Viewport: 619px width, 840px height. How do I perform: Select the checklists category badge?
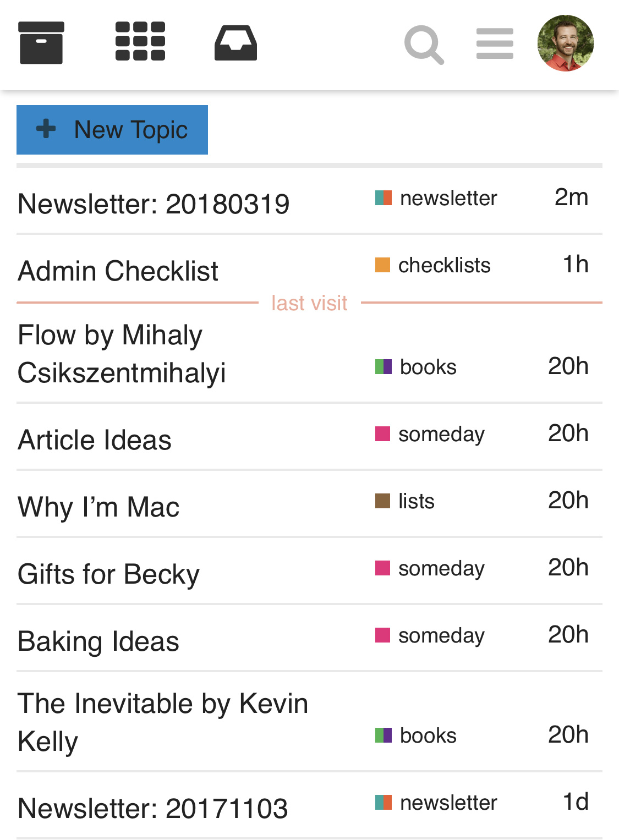(433, 265)
